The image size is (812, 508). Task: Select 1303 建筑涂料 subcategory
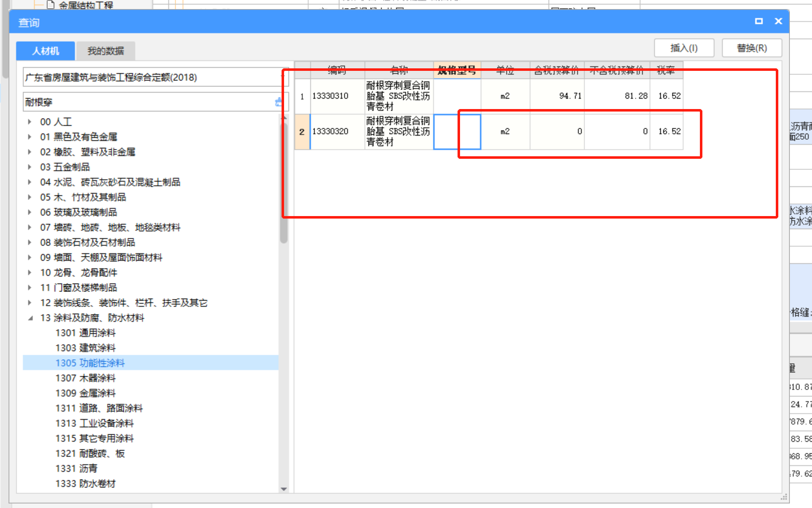85,348
